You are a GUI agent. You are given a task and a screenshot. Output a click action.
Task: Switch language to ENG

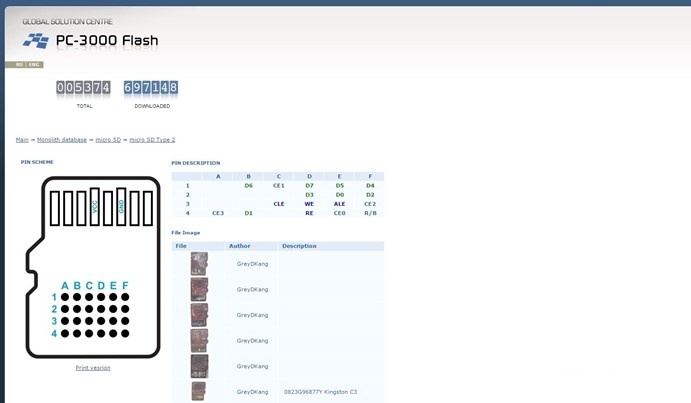(34, 64)
